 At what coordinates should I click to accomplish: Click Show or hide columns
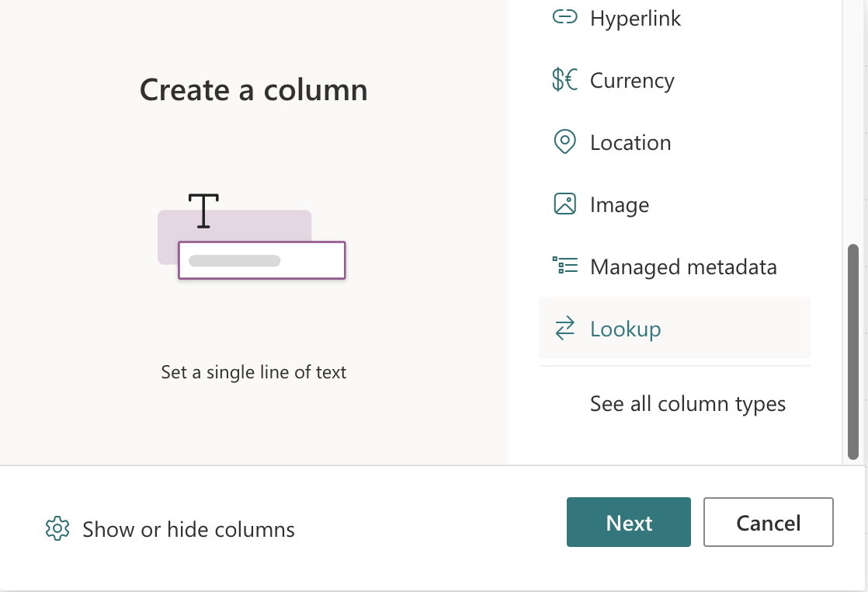pos(189,529)
